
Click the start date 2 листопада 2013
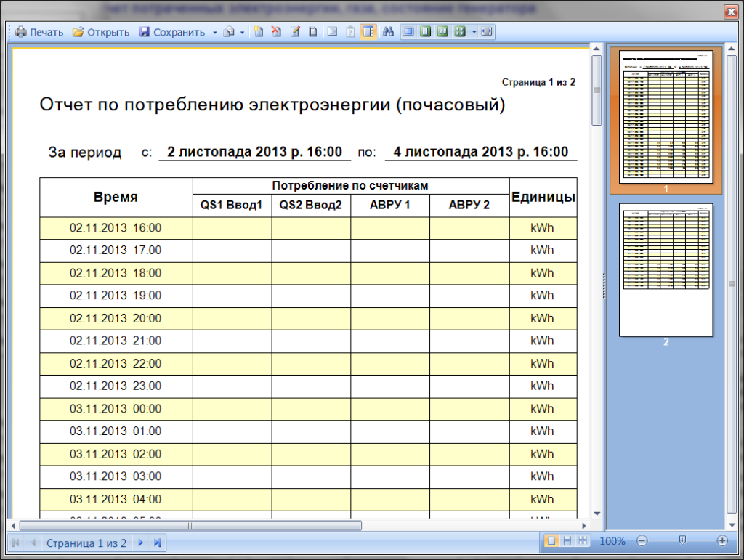tap(254, 152)
